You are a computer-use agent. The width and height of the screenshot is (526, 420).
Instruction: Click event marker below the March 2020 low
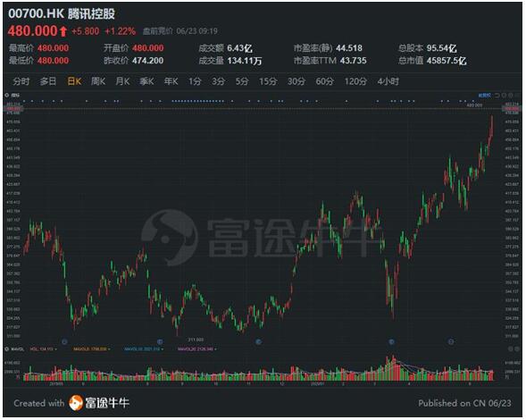coord(391,341)
